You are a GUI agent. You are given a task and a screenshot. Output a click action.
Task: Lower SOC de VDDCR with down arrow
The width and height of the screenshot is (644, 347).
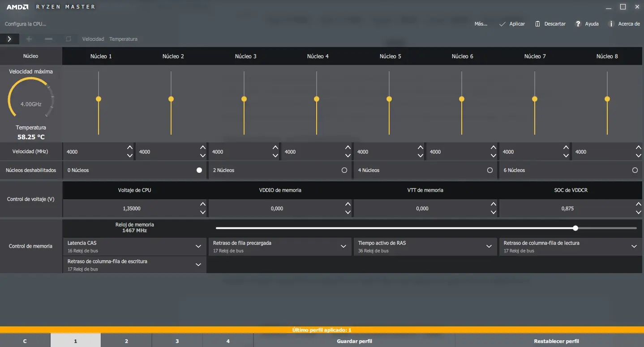click(x=639, y=213)
